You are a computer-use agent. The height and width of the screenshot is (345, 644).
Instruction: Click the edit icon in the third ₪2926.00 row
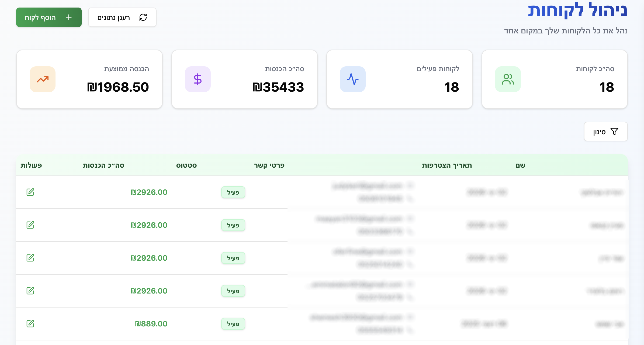point(30,258)
